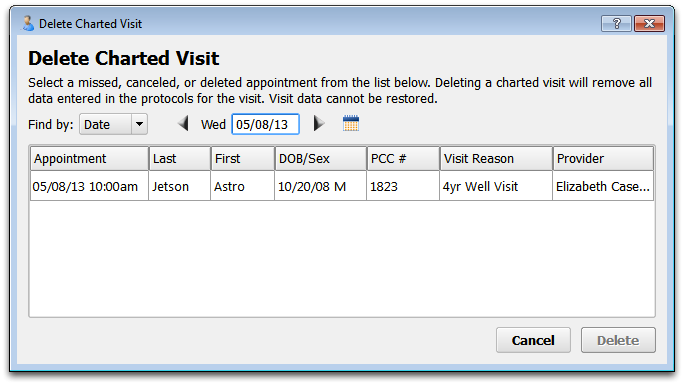Go to previous day with left arrow
Viewport: 684px width, 385px height.
click(x=183, y=124)
